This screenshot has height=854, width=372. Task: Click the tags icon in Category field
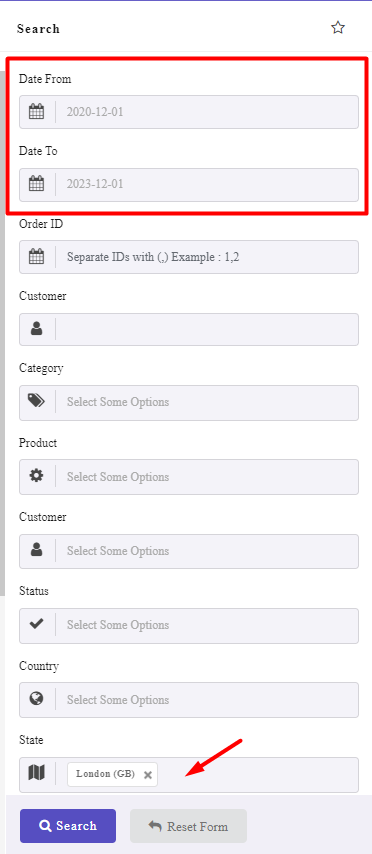tap(36, 401)
